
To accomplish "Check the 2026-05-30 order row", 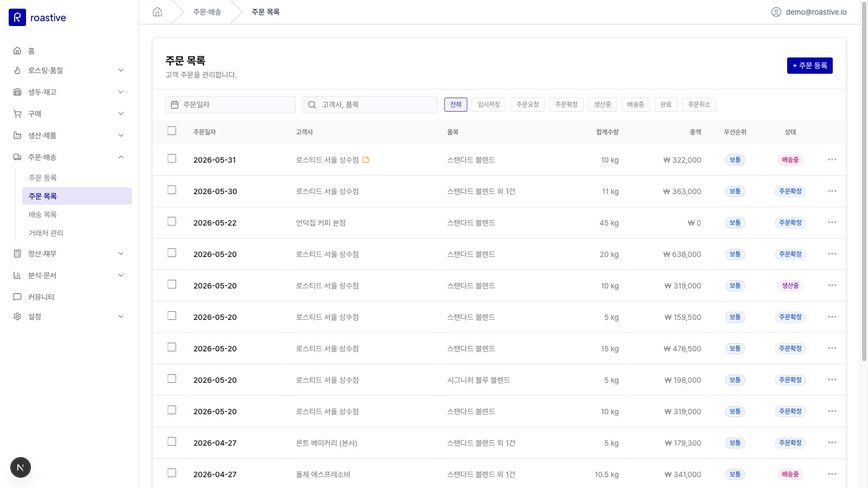I will point(172,190).
